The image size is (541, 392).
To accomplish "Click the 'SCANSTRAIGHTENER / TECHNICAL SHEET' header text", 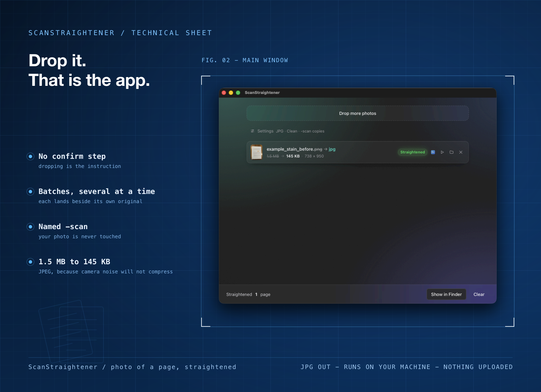I will (x=120, y=33).
